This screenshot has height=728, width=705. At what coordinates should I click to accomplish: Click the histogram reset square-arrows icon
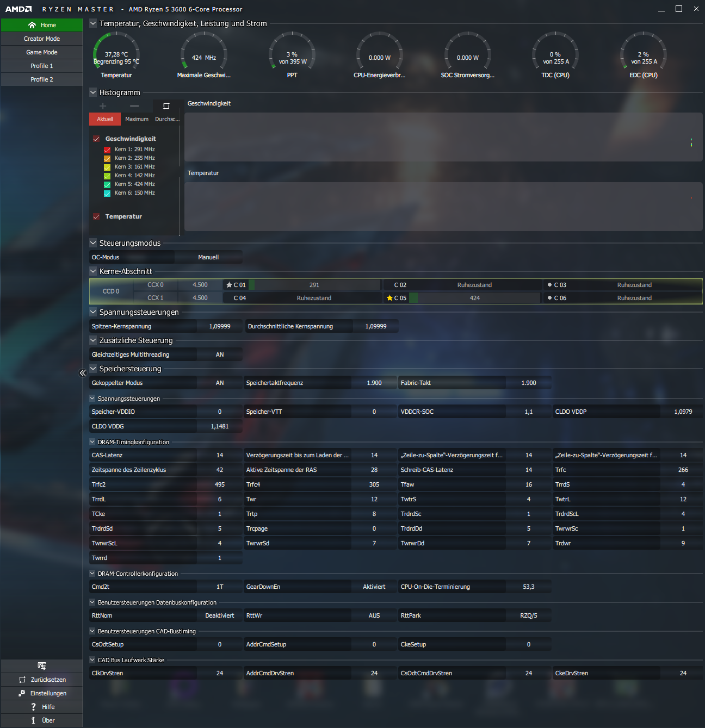(166, 106)
